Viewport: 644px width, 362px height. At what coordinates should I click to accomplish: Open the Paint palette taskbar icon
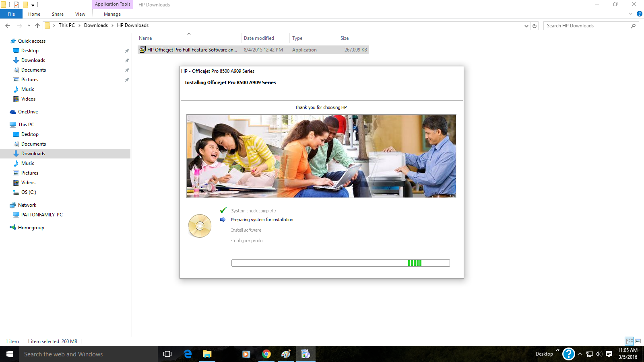pyautogui.click(x=286, y=354)
